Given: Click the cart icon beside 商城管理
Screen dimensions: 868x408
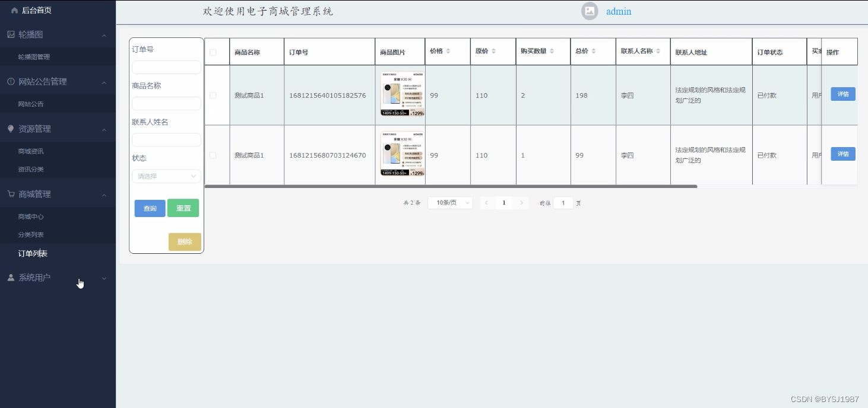Looking at the screenshot, I should click(x=11, y=194).
